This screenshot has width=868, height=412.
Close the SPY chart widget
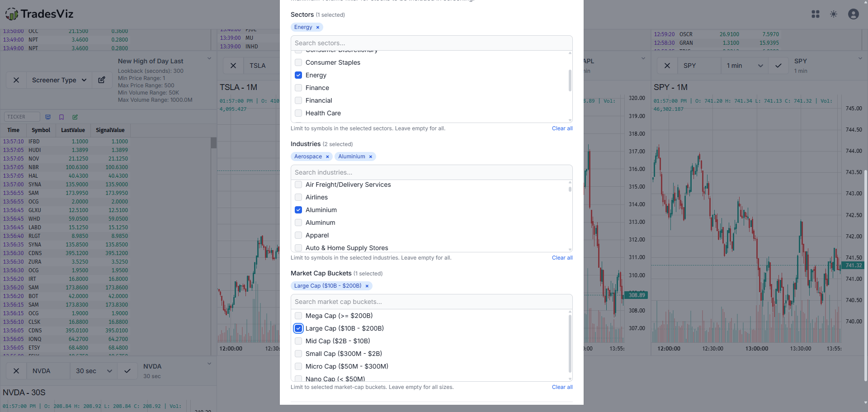click(x=667, y=66)
